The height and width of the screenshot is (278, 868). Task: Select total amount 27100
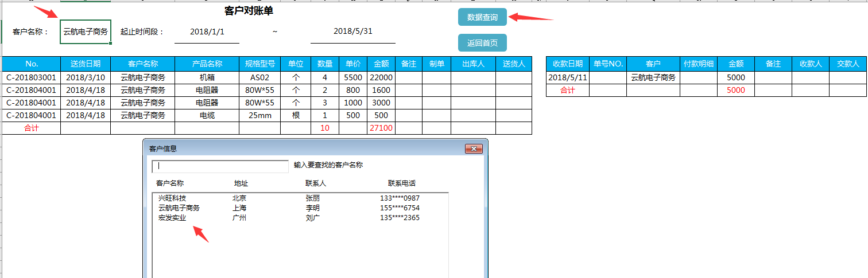click(x=381, y=128)
